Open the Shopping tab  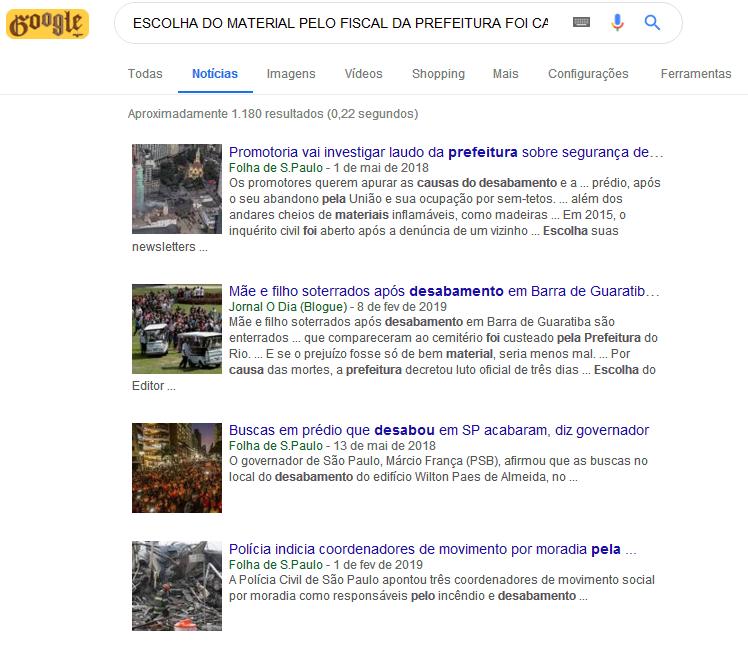coord(438,74)
